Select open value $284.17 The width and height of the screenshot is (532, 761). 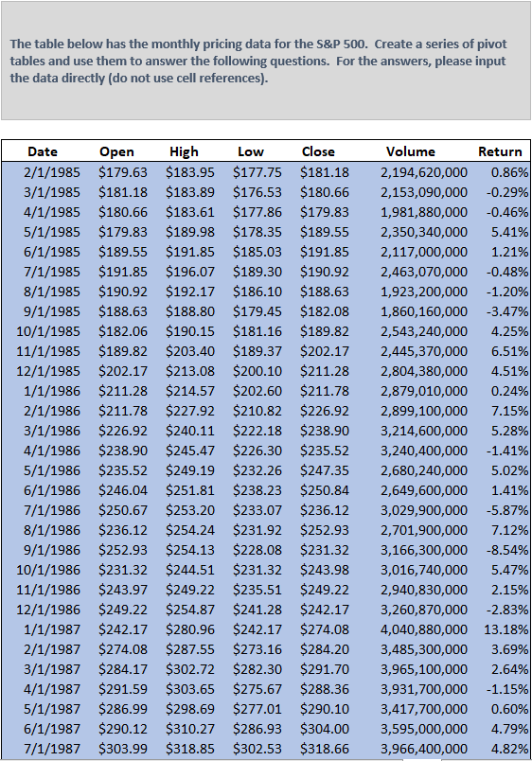pyautogui.click(x=123, y=670)
